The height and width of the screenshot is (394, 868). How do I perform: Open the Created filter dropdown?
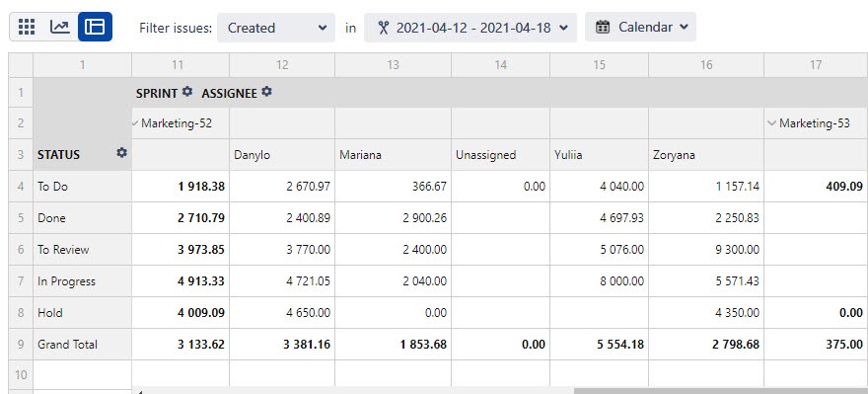point(275,28)
